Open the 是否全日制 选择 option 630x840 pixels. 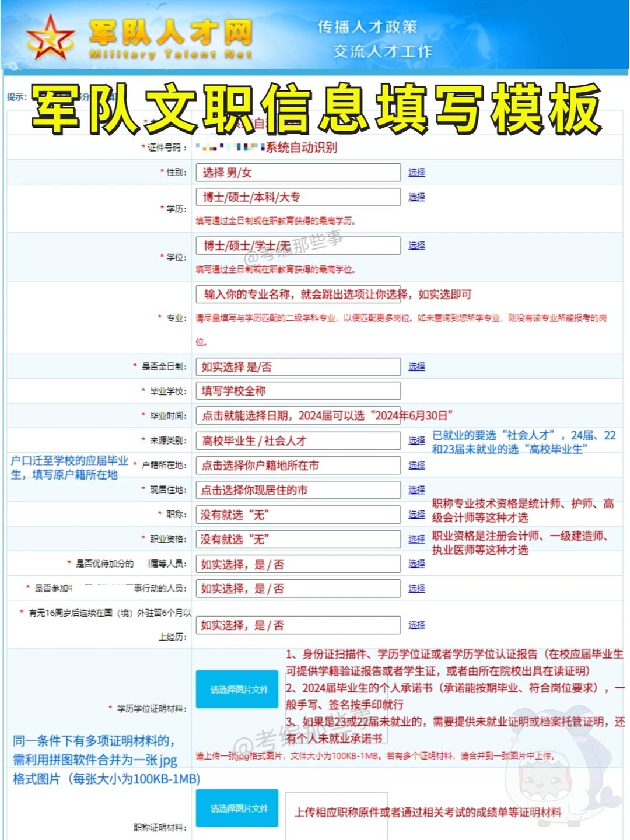(416, 366)
